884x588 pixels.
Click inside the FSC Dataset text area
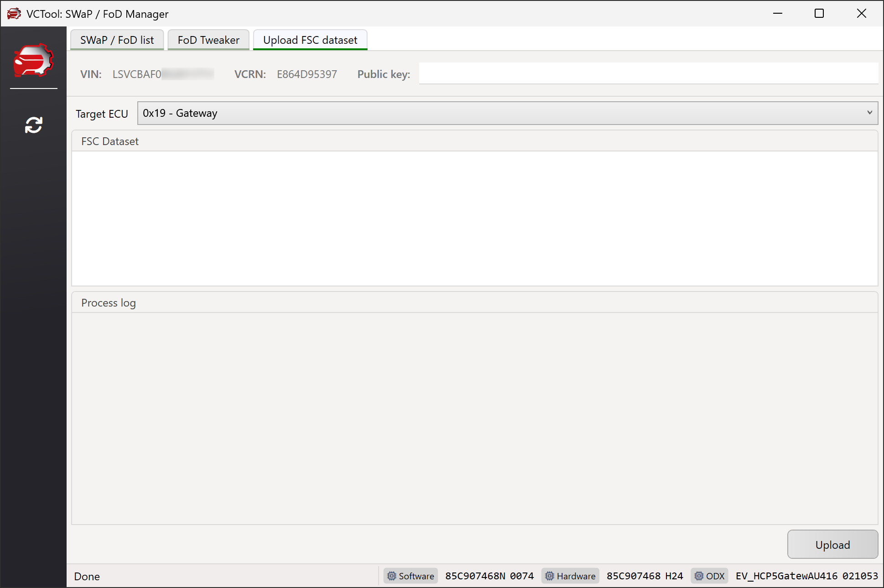[474, 218]
